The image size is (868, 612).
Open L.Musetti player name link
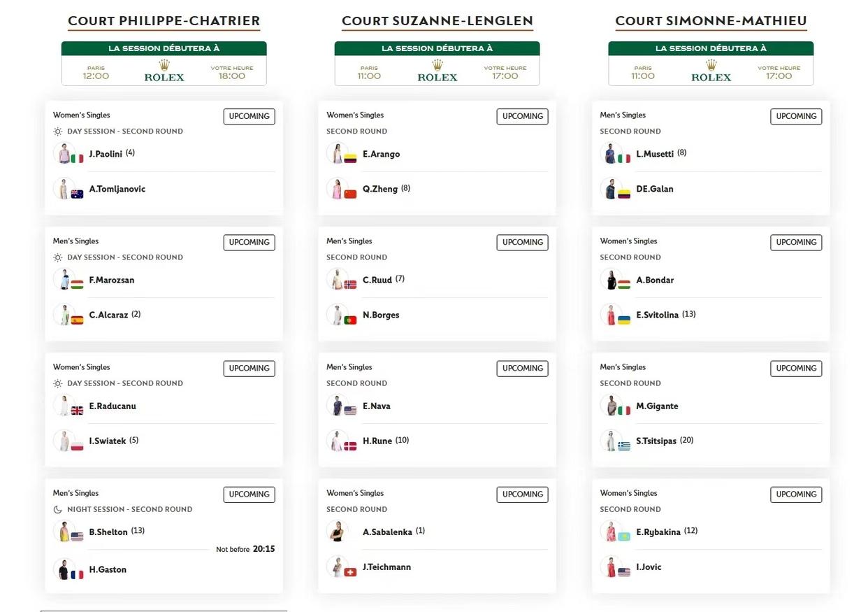[655, 154]
